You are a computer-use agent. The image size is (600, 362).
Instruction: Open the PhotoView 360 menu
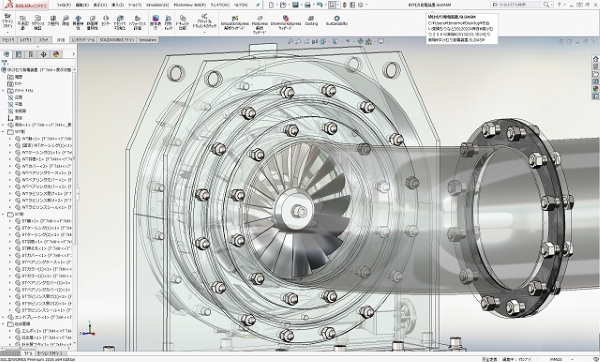pos(189,5)
